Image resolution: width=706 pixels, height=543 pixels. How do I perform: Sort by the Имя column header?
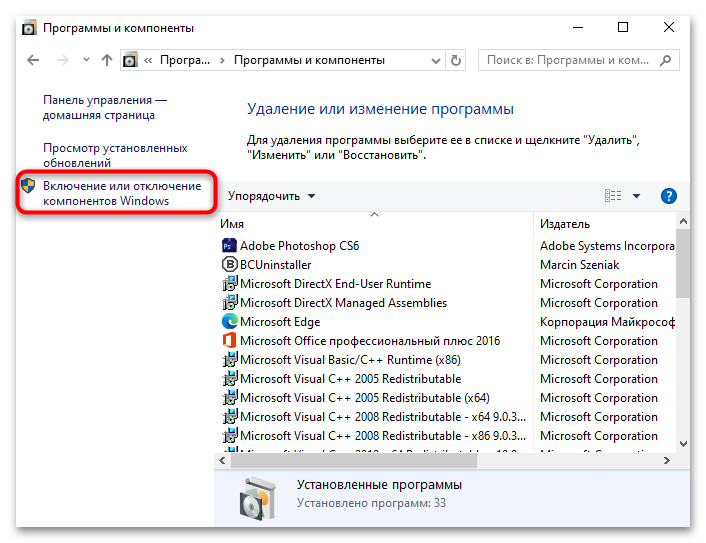coord(375,224)
